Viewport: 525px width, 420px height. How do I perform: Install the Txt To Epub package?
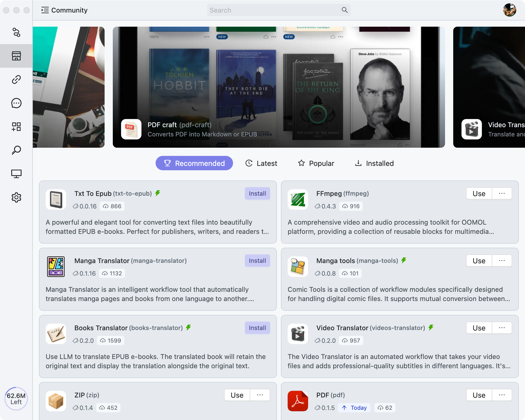click(257, 193)
